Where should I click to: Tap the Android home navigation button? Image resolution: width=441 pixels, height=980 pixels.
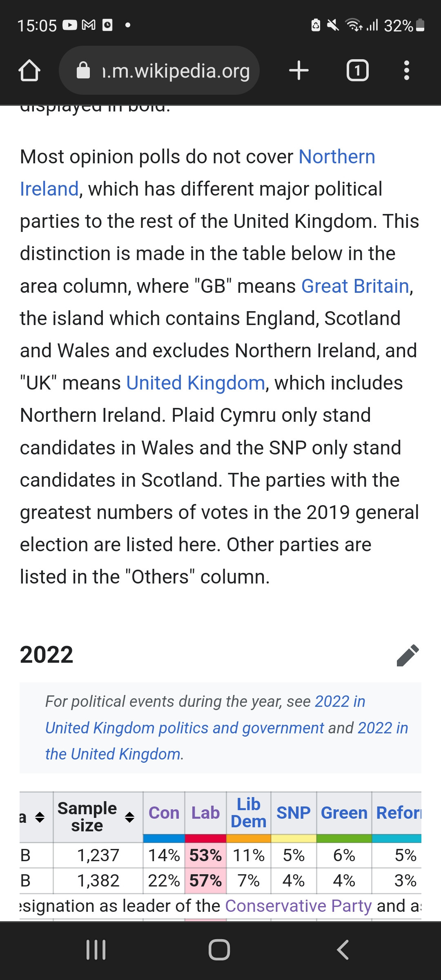(x=219, y=950)
